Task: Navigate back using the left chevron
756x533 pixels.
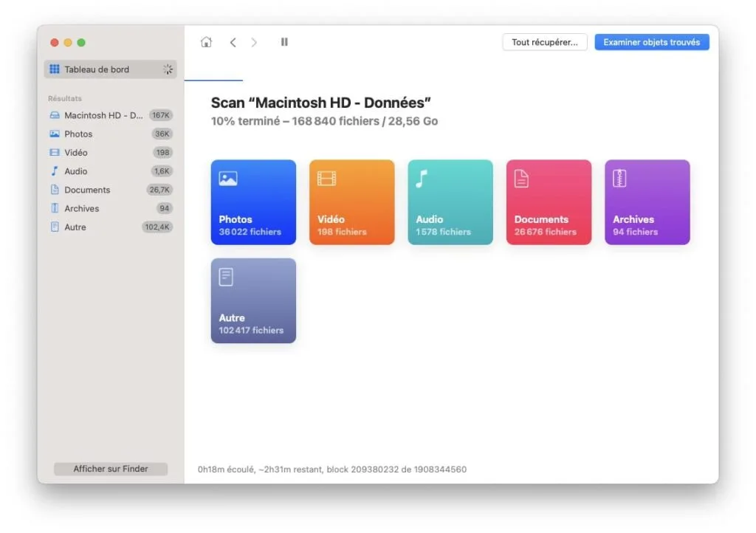Action: [233, 42]
